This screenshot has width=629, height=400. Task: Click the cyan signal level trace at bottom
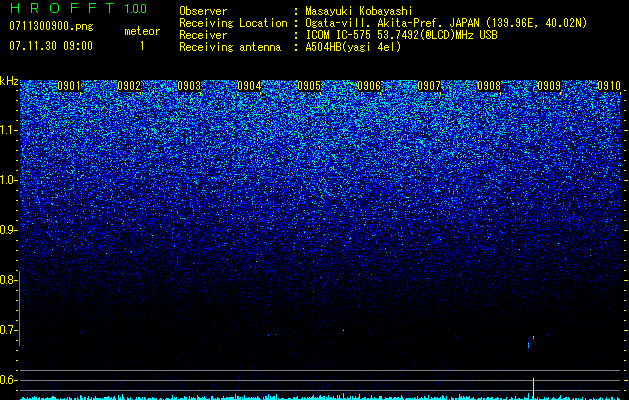click(320, 397)
